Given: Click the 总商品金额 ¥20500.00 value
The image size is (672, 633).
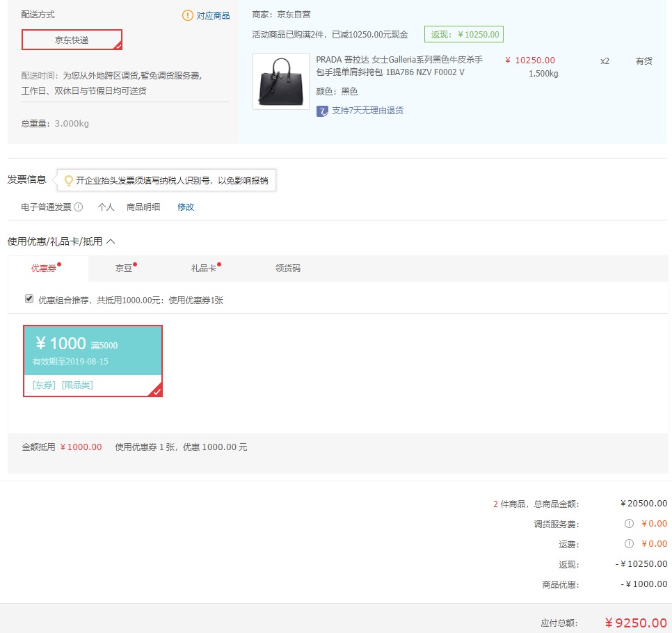Looking at the screenshot, I should pyautogui.click(x=643, y=503).
